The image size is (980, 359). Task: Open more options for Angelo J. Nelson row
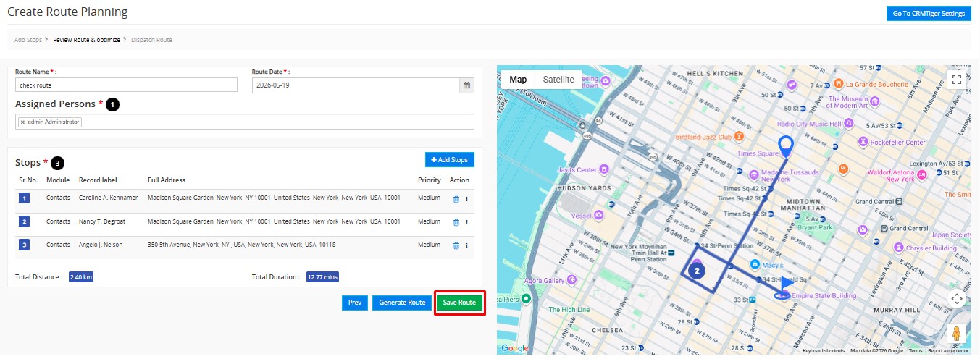(466, 245)
